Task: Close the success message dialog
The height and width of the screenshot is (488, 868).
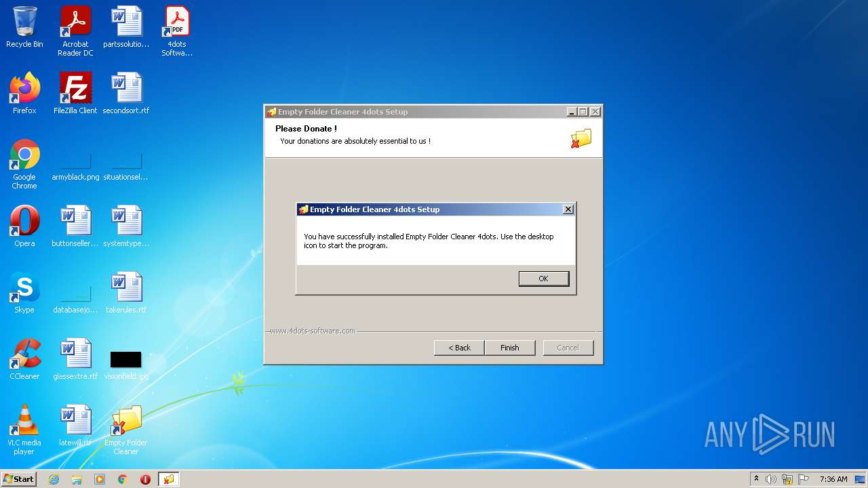Action: [568, 209]
